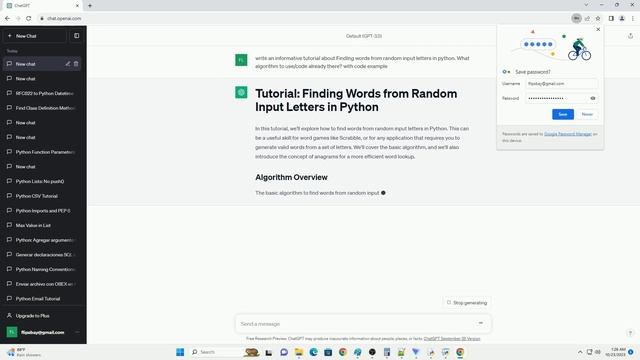
Task: Open the ChatGPT September 25 Version link
Action: [x=452, y=339]
